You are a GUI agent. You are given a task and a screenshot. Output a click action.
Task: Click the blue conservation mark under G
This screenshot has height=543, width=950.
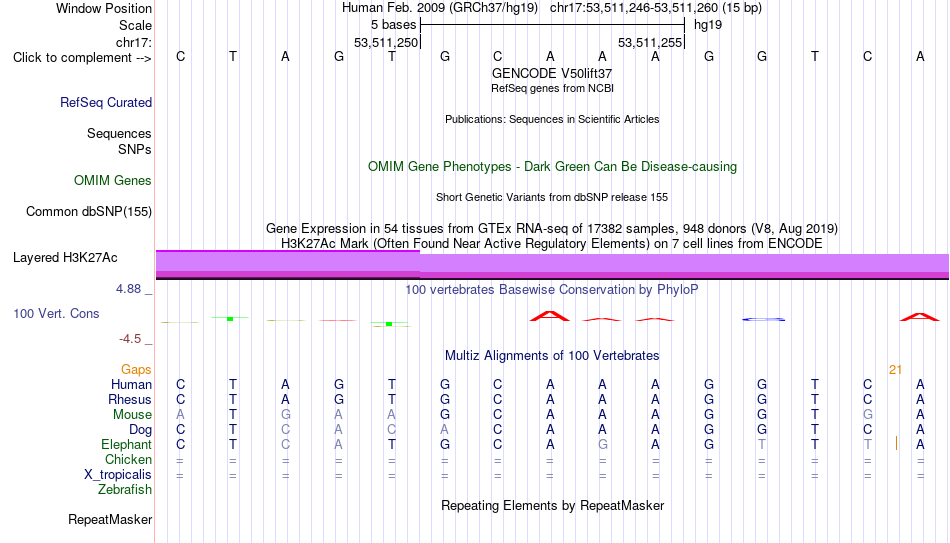pyautogui.click(x=763, y=319)
